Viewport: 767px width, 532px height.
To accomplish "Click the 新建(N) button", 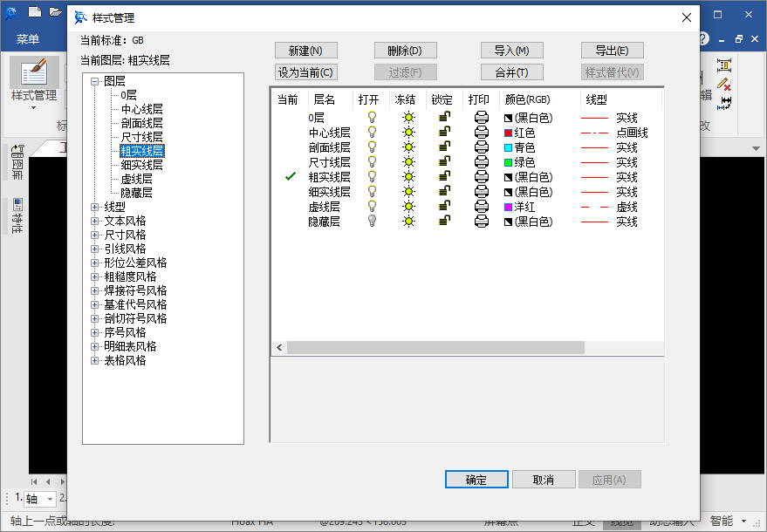I will (x=305, y=51).
